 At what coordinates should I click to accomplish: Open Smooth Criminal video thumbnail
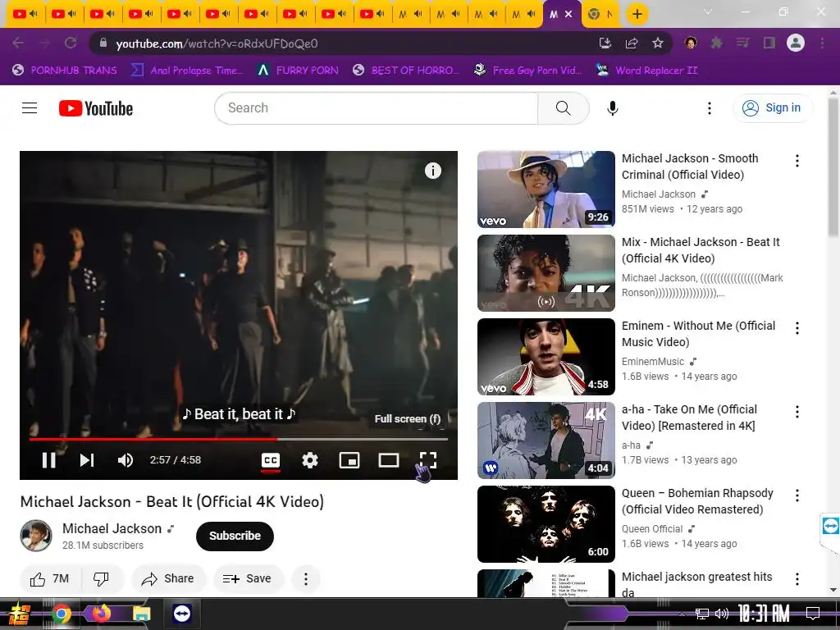click(546, 189)
